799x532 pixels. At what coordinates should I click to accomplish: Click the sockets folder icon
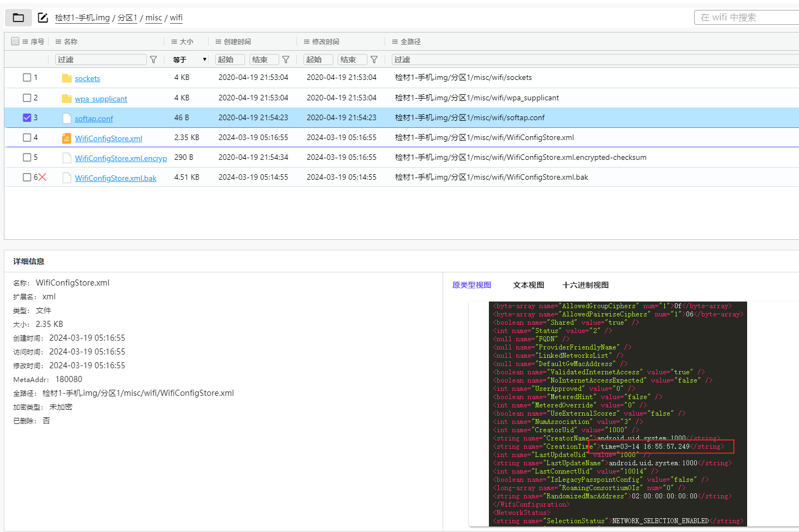(x=67, y=78)
